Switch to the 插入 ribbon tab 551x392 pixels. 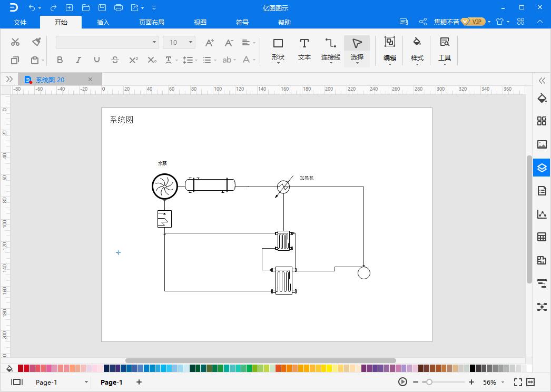(x=103, y=22)
